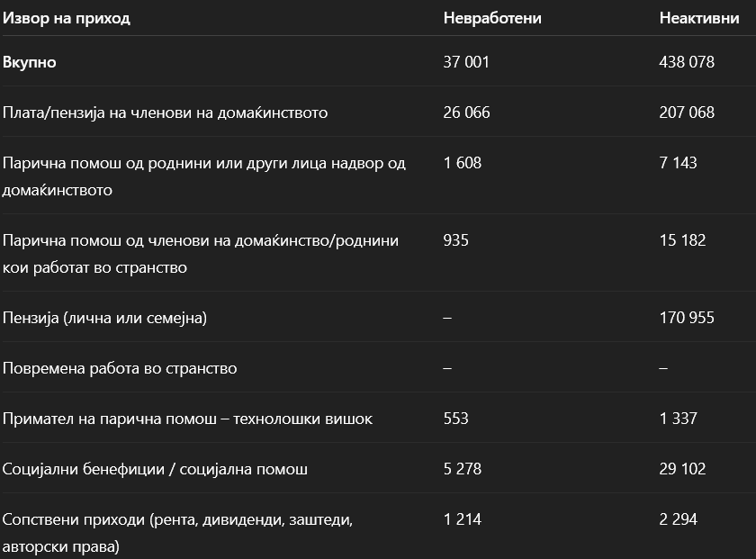Select the cell showing 1 608
756x559 pixels.
463,163
